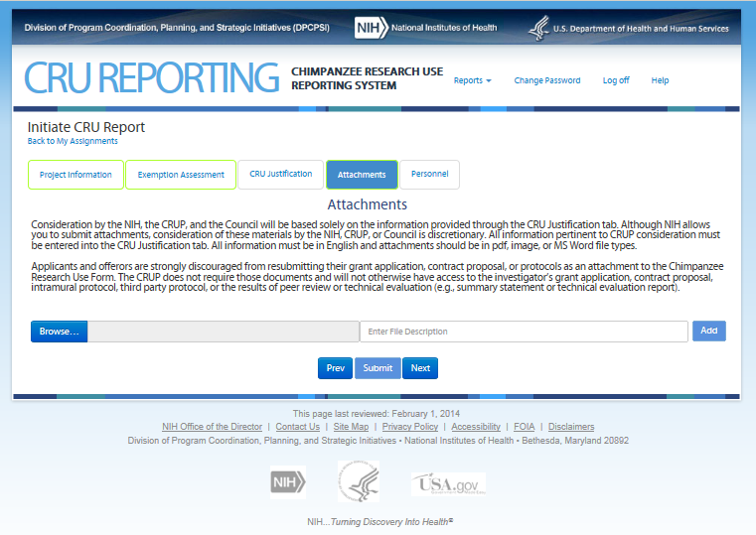The image size is (756, 535).
Task: Click the USA.gov logo in the footer
Action: [x=448, y=483]
